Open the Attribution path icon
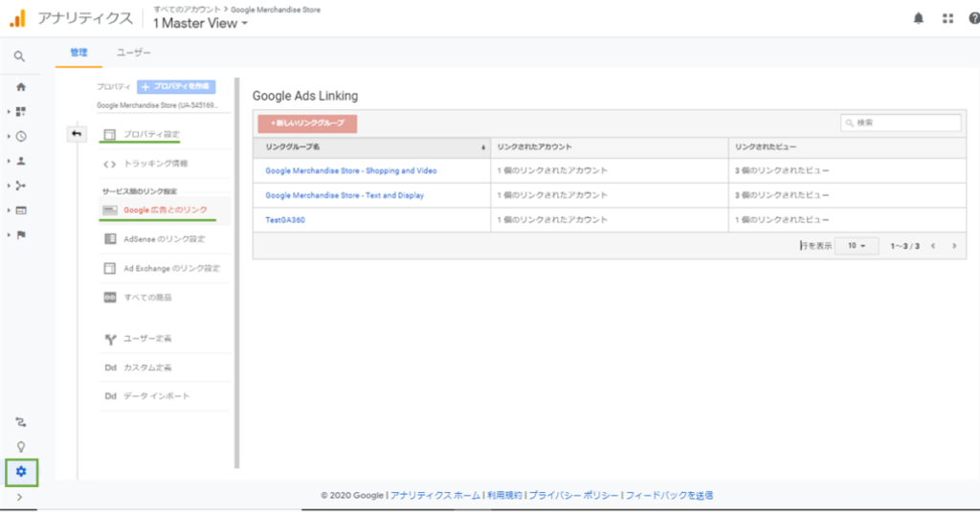Image resolution: width=980 pixels, height=515 pixels. click(21, 422)
